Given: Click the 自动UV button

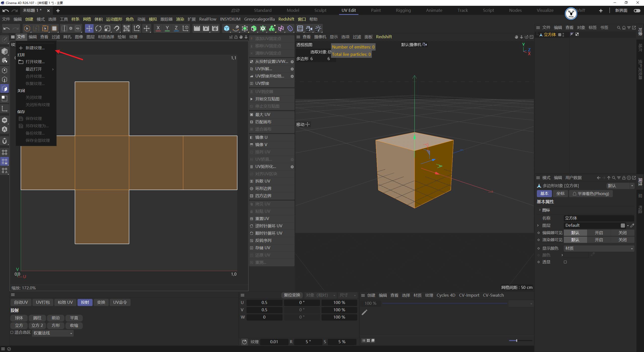Looking at the screenshot, I should click(21, 302).
